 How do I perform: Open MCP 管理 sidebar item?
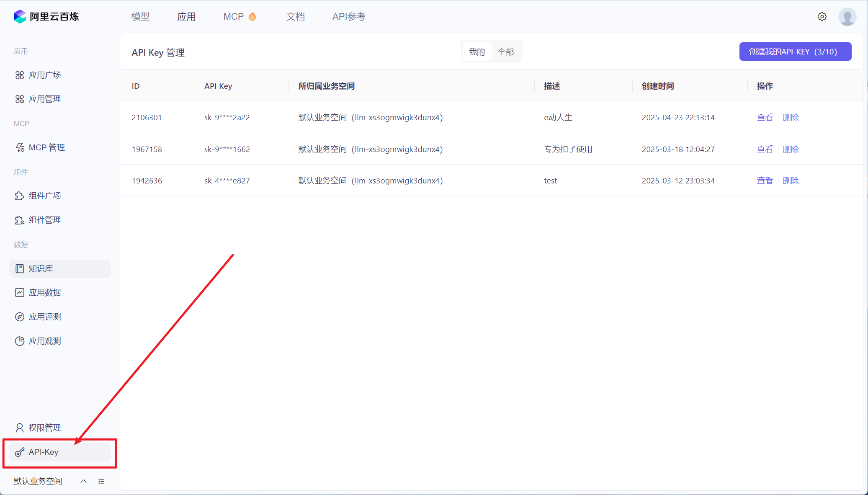[46, 147]
